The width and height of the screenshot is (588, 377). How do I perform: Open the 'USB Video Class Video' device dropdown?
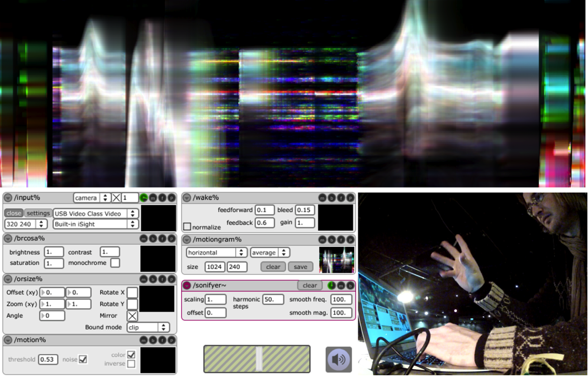click(95, 213)
